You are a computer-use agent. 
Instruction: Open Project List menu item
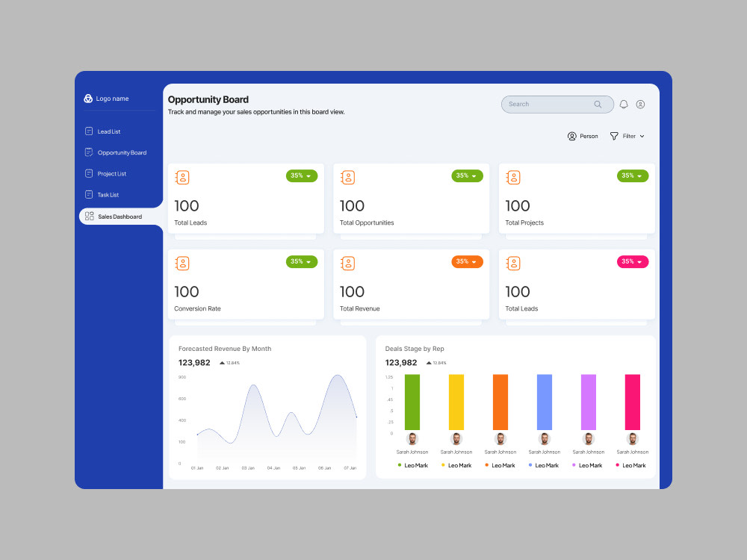tap(112, 174)
